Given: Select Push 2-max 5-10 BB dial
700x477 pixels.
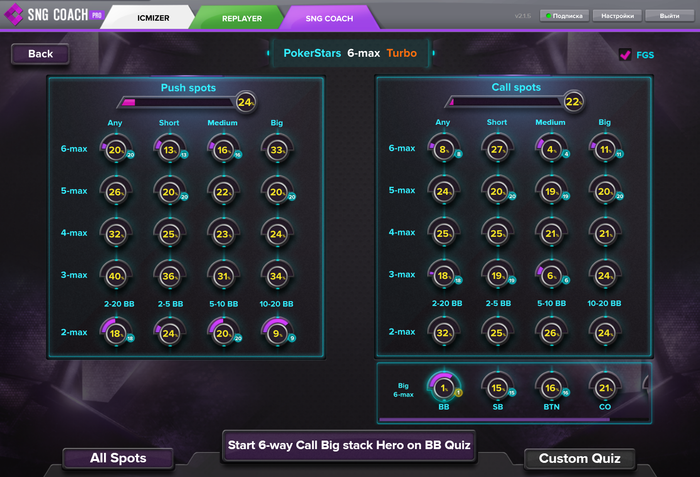Looking at the screenshot, I should tap(224, 333).
